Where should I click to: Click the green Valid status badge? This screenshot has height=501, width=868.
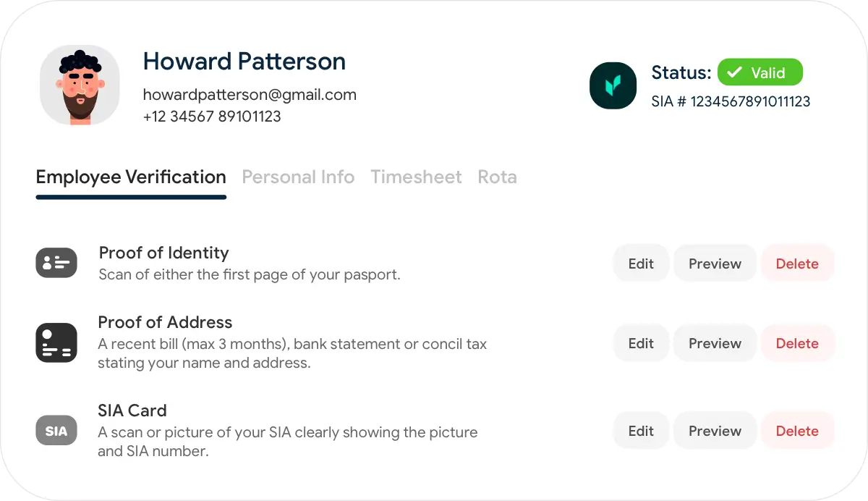[x=759, y=72]
